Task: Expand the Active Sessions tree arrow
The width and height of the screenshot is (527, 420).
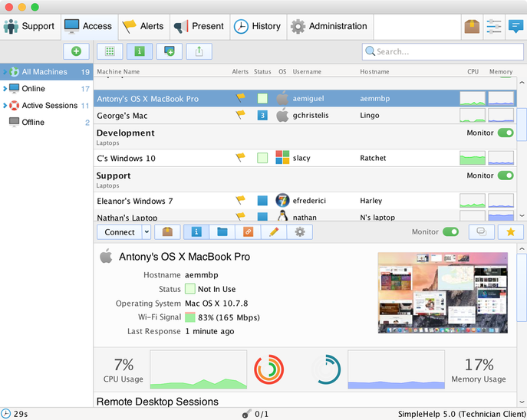Action: tap(5, 106)
